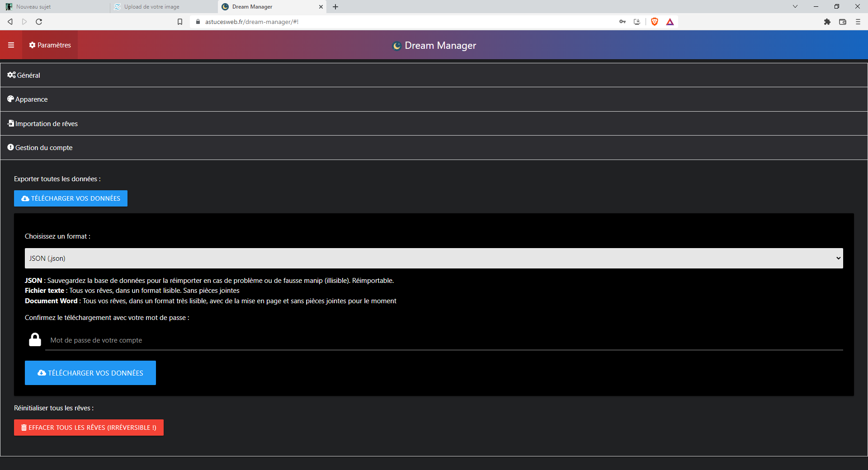
Task: Minimize the browser window
Action: (816, 6)
